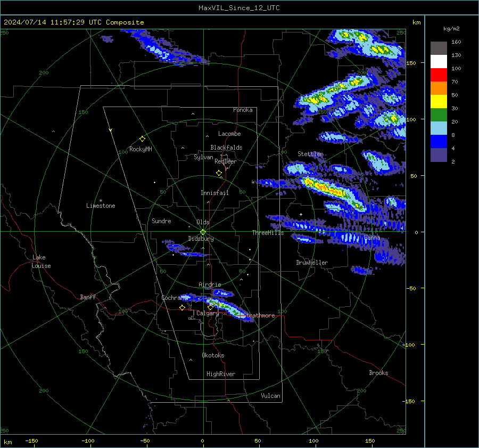Click the Lake Louise label
Viewport: 479px width, 448px height.
click(41, 262)
